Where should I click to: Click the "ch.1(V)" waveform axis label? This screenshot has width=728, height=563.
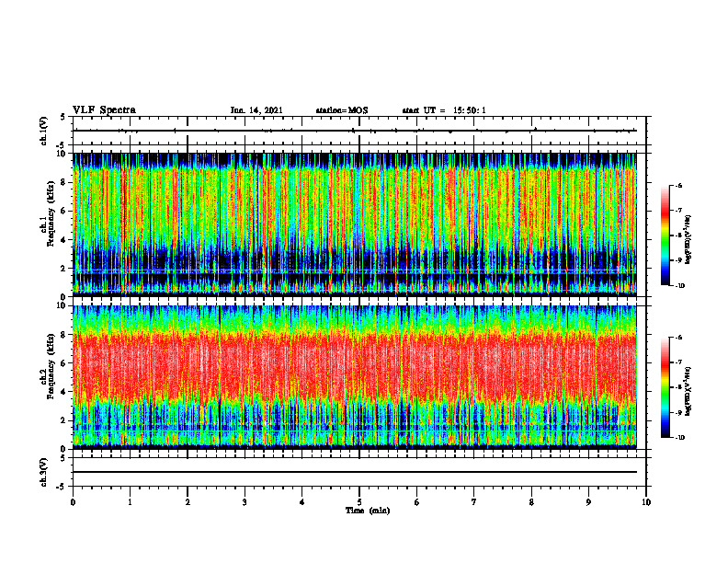click(44, 131)
